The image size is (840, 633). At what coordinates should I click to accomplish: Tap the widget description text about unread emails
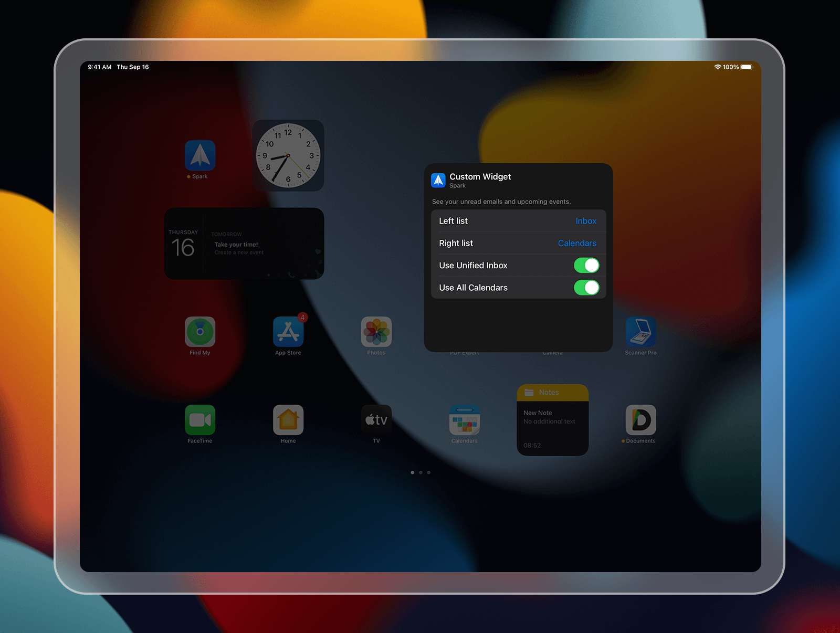501,202
